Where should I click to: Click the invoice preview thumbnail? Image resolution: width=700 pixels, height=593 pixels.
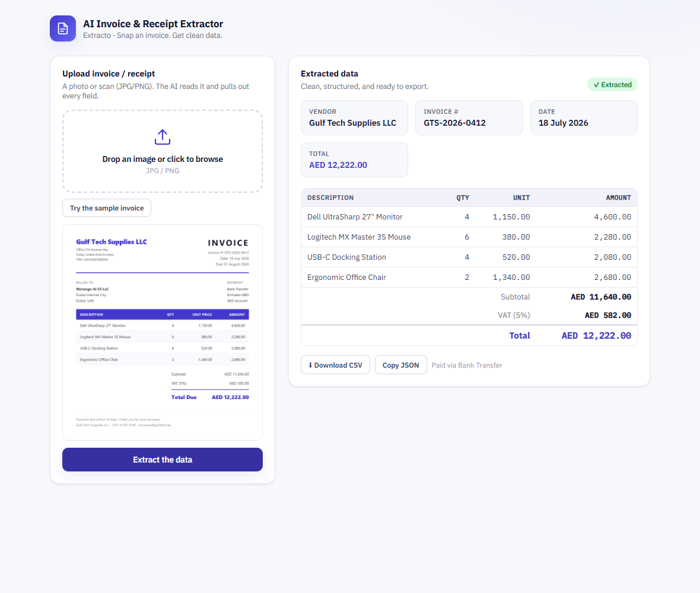tap(163, 333)
